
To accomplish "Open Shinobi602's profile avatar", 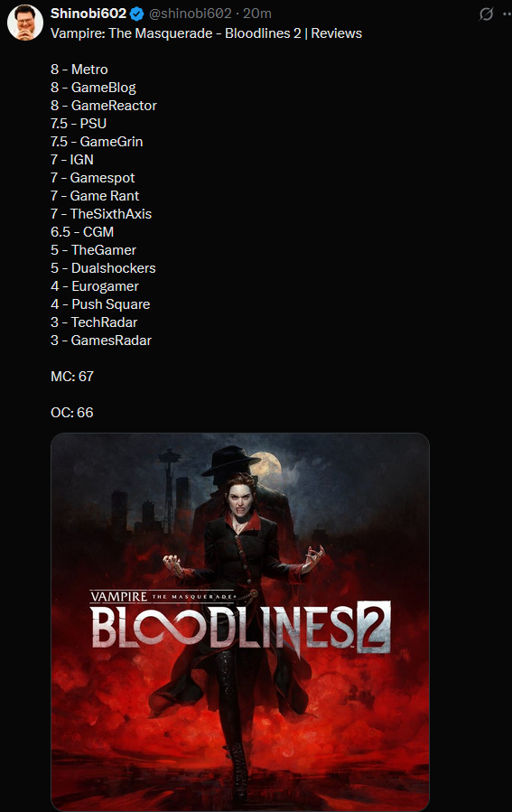I will click(x=25, y=23).
